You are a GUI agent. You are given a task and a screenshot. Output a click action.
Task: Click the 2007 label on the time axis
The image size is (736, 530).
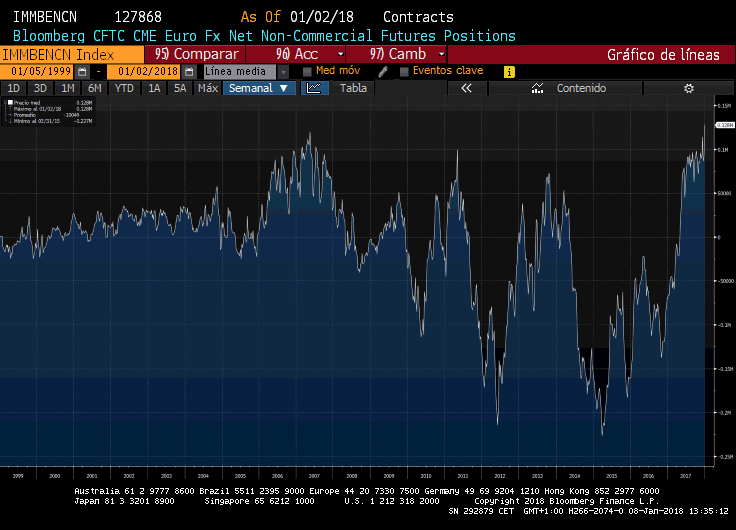pyautogui.click(x=314, y=476)
